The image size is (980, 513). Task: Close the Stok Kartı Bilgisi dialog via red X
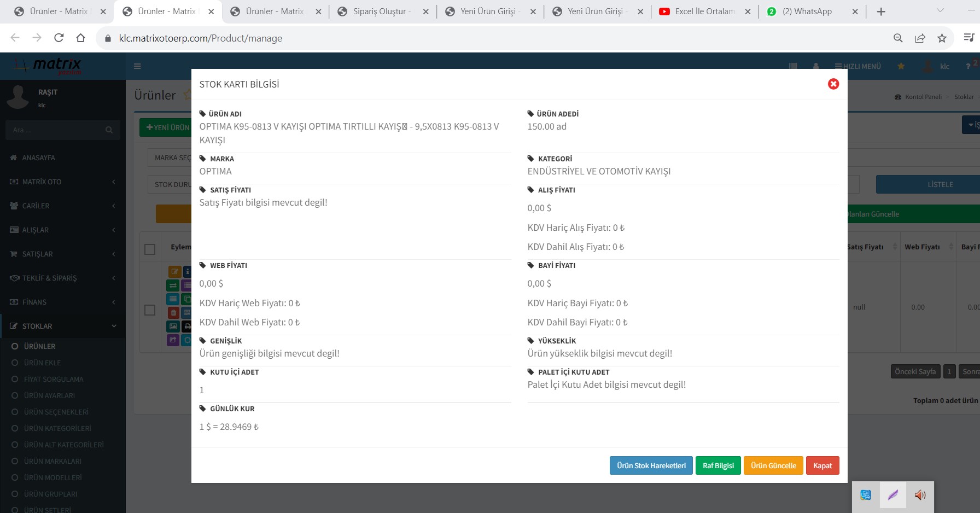(833, 84)
